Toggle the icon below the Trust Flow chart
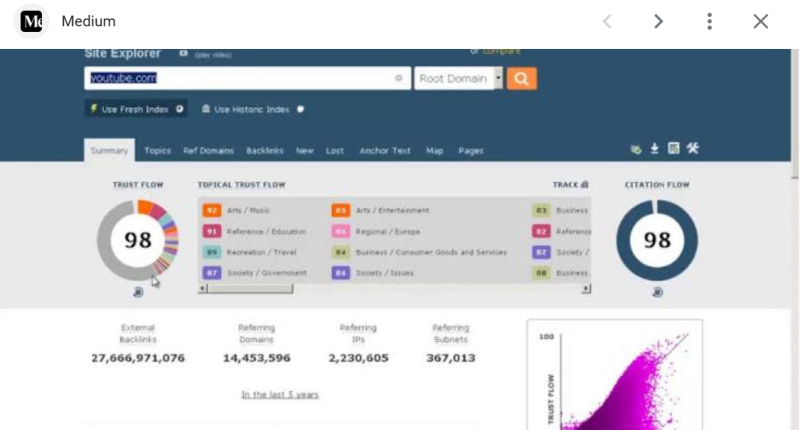Screen dimensions: 800x430 [x=138, y=292]
